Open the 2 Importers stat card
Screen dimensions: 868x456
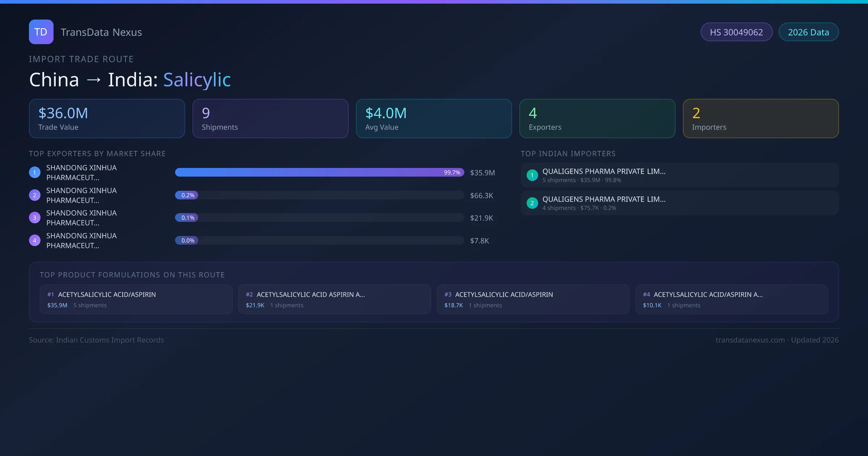pos(761,119)
